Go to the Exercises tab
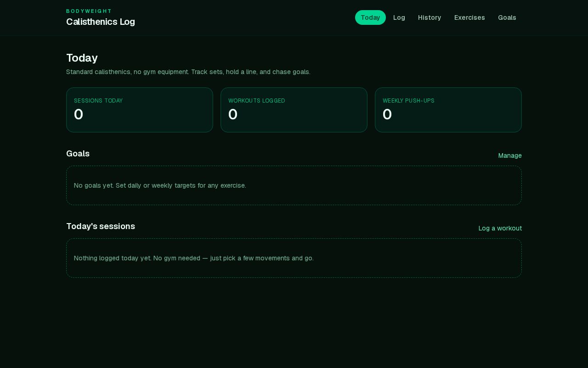This screenshot has height=368, width=588. [x=469, y=17]
